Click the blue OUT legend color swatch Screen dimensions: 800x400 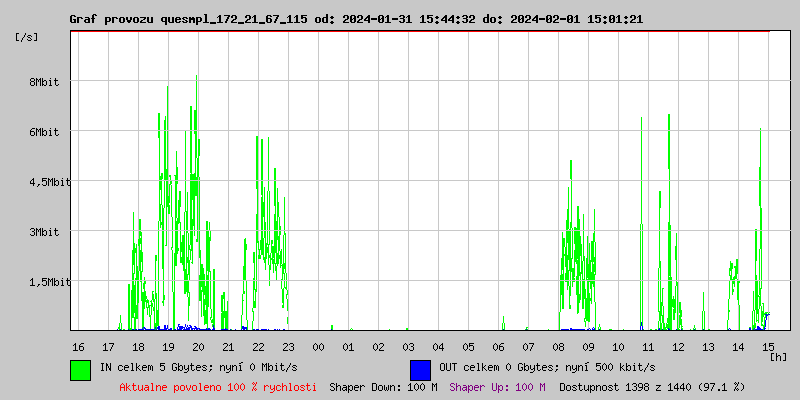420,369
